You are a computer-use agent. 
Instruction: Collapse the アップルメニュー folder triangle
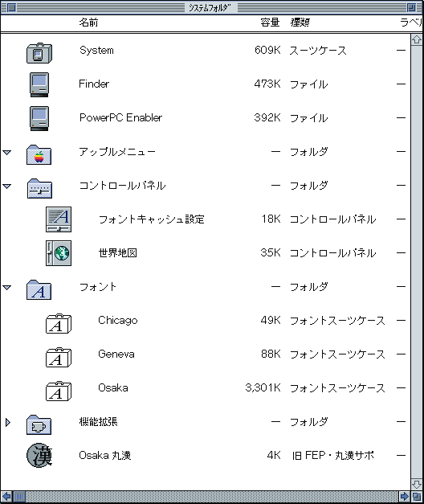click(7, 153)
